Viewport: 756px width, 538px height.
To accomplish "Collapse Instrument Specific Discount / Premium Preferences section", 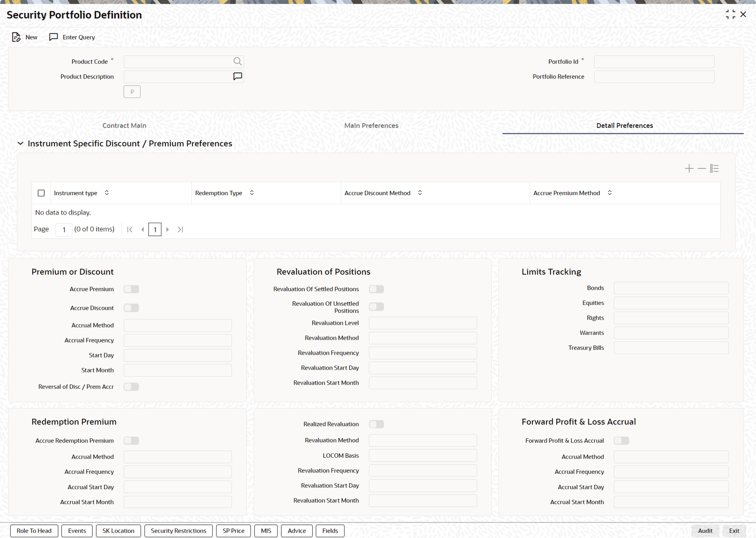I will (x=21, y=144).
